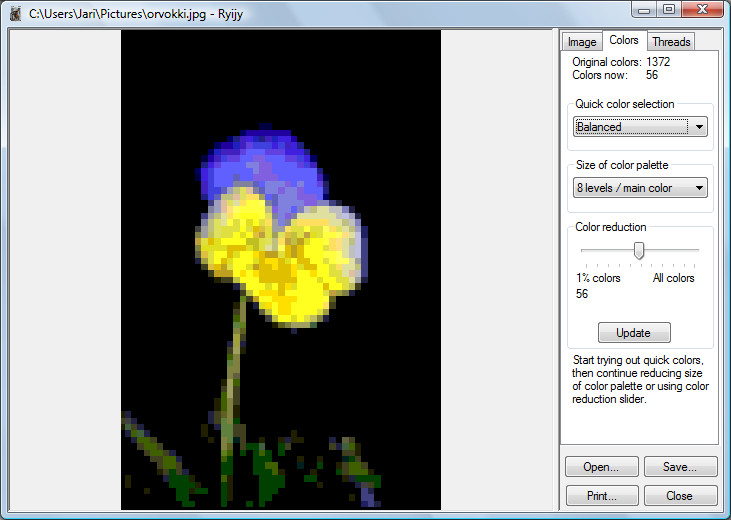Image resolution: width=731 pixels, height=520 pixels.
Task: Switch to the Image tab
Action: (x=581, y=42)
